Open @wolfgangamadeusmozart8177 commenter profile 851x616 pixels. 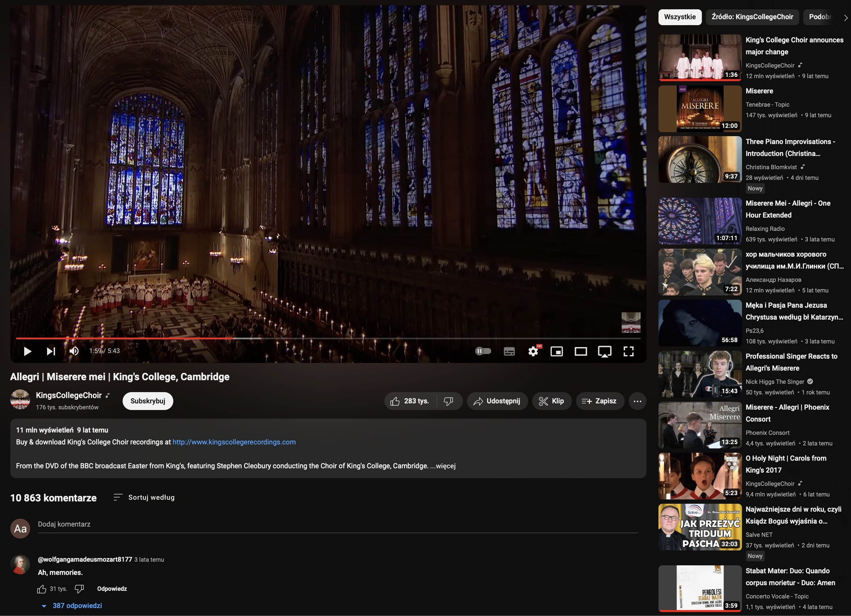point(85,559)
